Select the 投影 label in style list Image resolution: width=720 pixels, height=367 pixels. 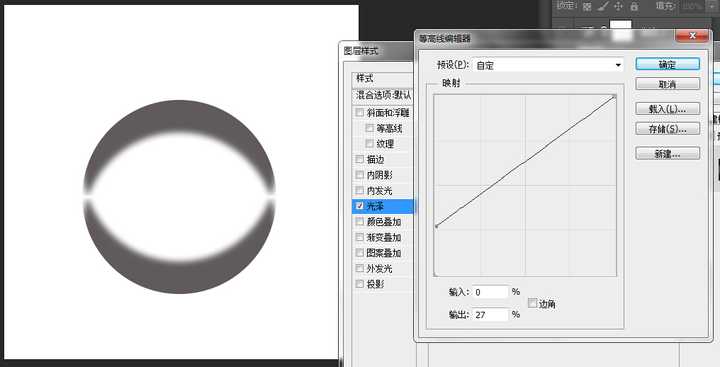coord(376,284)
